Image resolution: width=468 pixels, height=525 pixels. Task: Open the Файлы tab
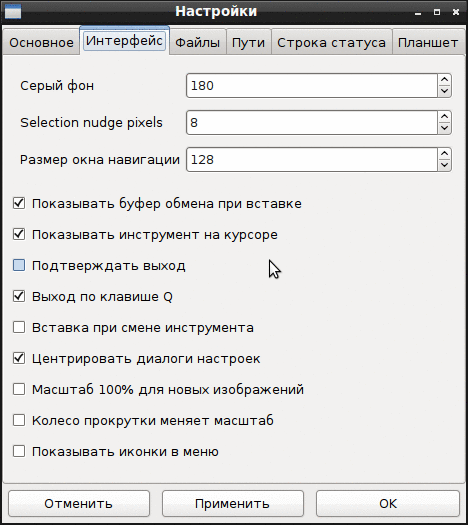198,43
